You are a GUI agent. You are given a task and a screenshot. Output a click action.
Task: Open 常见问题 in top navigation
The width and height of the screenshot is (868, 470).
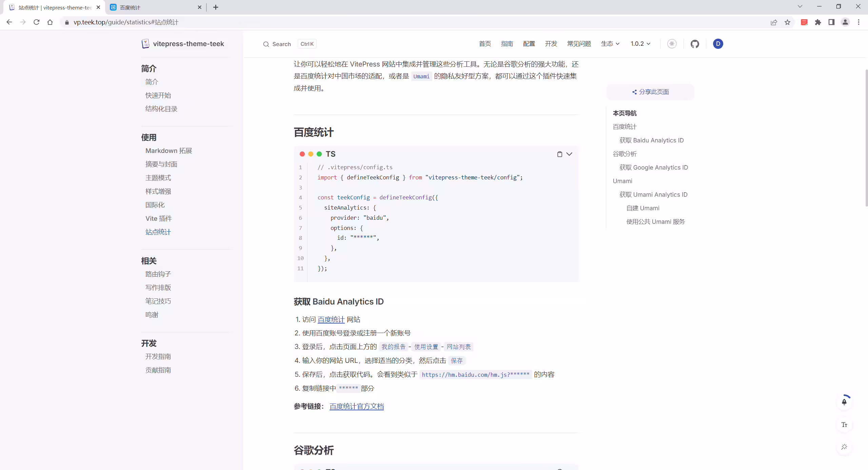[x=579, y=44]
